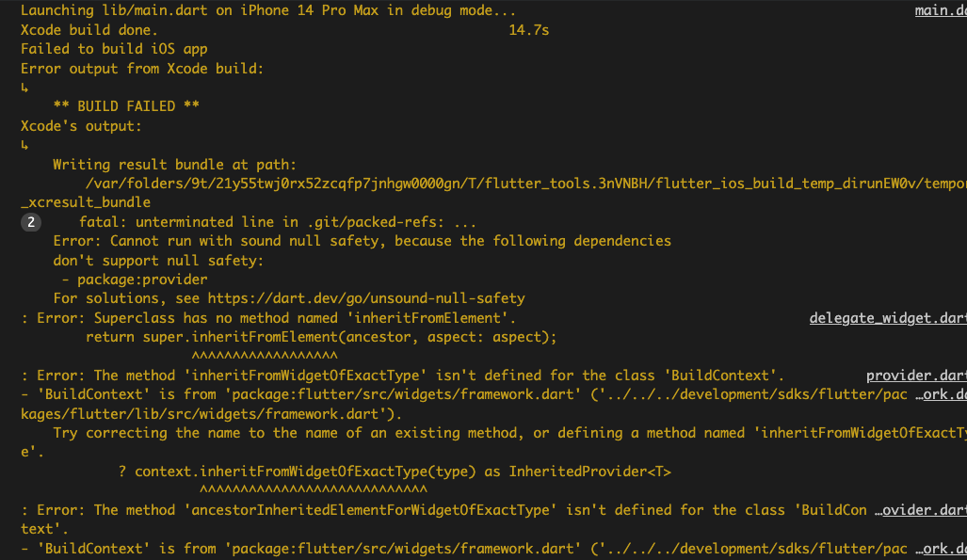Click the repeat count badge showing 2
This screenshot has height=560, width=967.
pyautogui.click(x=31, y=222)
